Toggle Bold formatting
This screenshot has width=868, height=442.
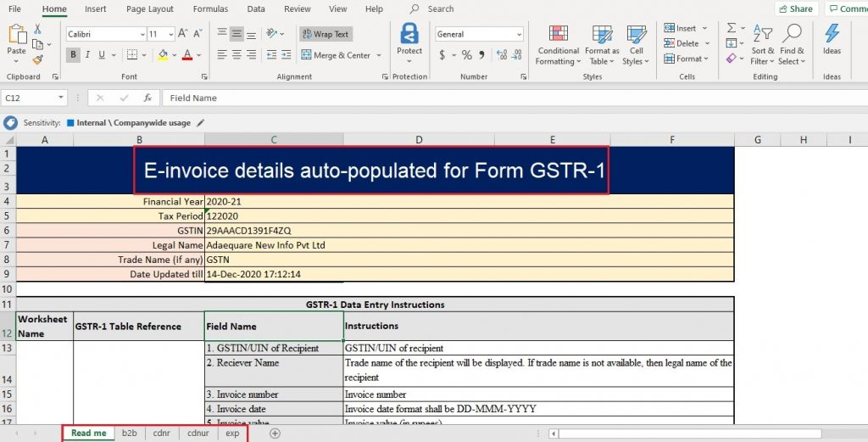[74, 55]
